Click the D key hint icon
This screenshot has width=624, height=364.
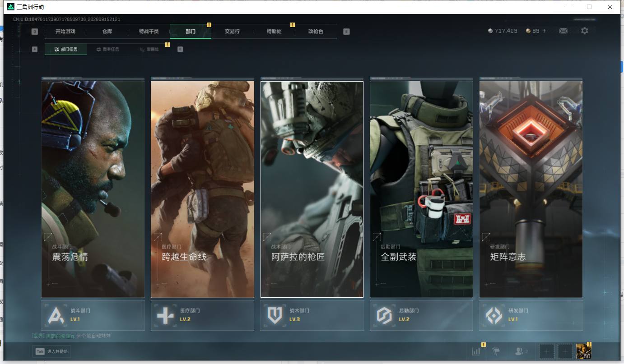(x=180, y=49)
